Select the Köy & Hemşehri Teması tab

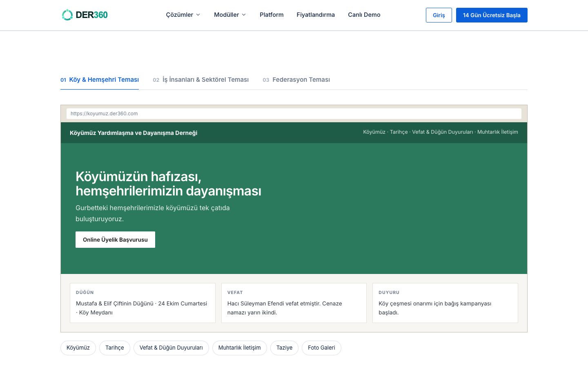coord(100,80)
